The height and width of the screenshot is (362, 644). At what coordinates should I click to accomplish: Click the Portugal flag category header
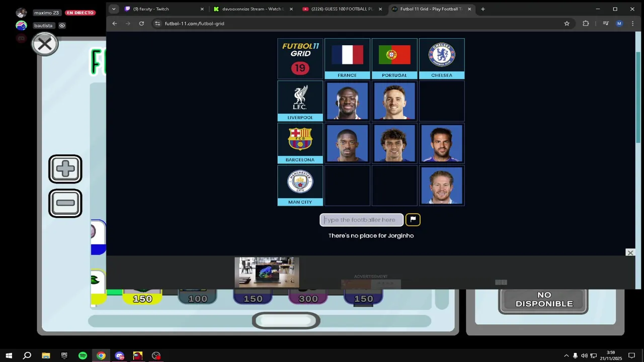coord(394,59)
